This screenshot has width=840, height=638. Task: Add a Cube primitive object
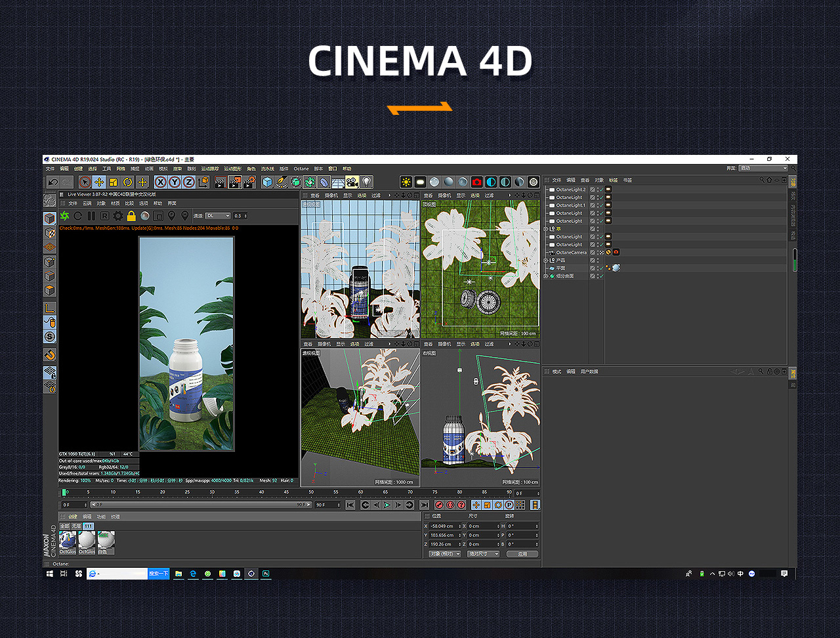pos(267,182)
